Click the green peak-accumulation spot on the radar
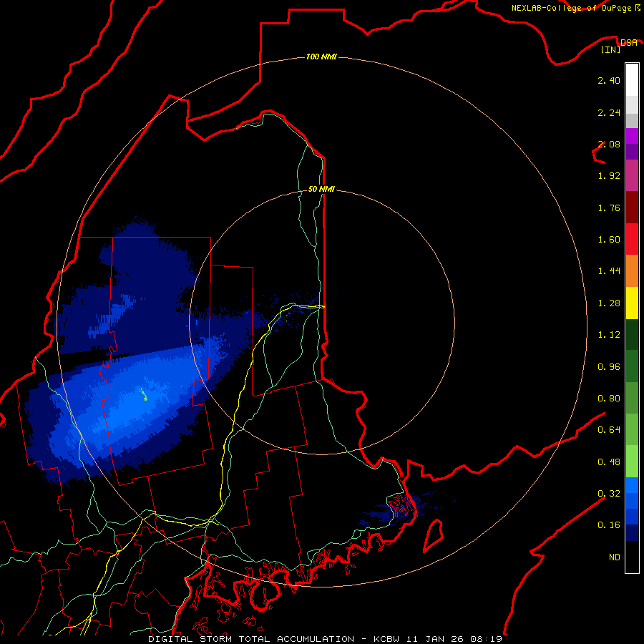 (x=144, y=395)
